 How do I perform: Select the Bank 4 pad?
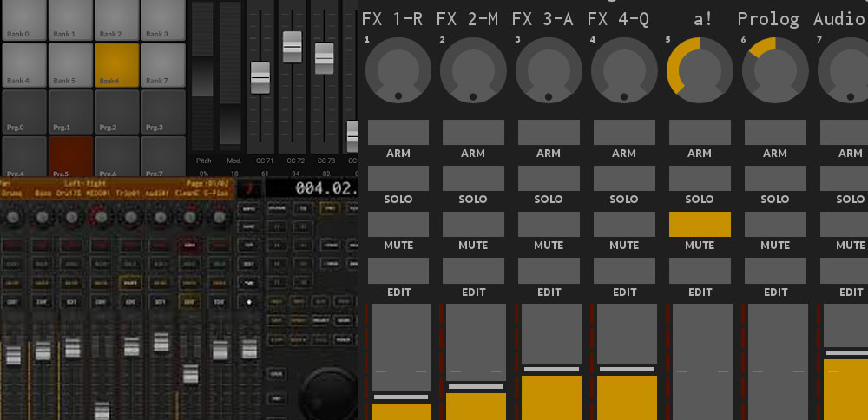pos(23,65)
